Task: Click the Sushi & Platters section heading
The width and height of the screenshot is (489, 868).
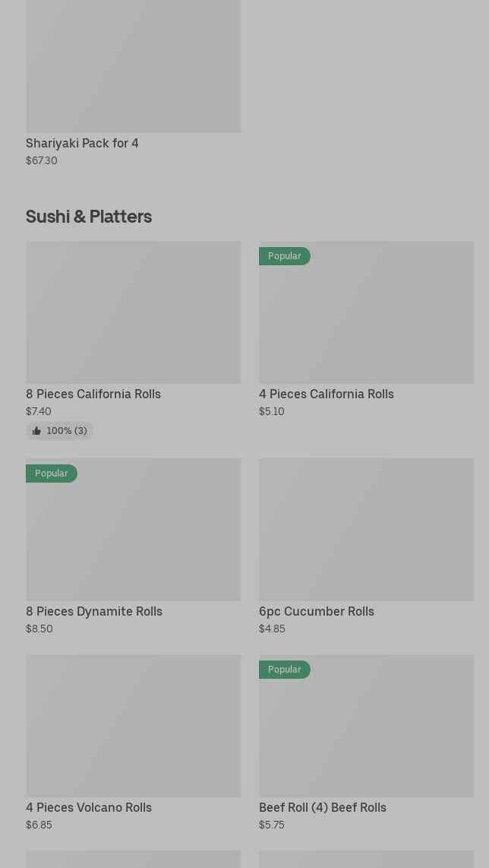Action: coord(89,217)
